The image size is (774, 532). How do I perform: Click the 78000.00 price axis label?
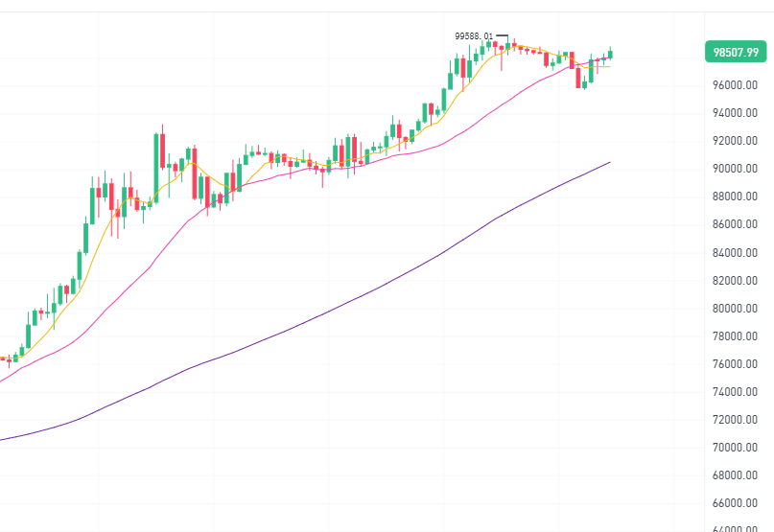(735, 336)
